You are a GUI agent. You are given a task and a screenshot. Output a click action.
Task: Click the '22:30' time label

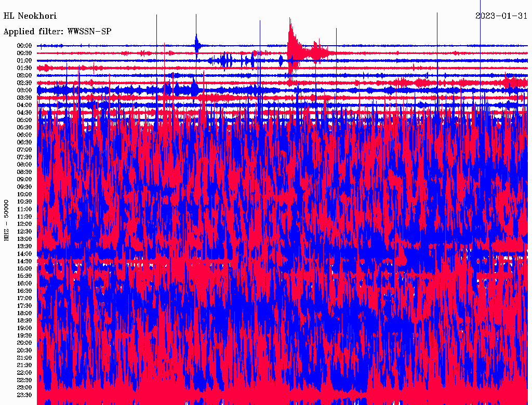pyautogui.click(x=24, y=380)
